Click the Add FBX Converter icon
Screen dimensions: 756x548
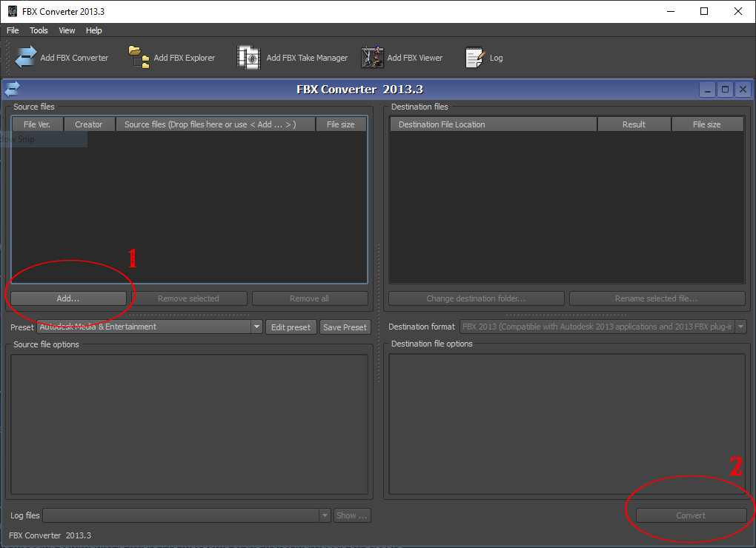[25, 57]
